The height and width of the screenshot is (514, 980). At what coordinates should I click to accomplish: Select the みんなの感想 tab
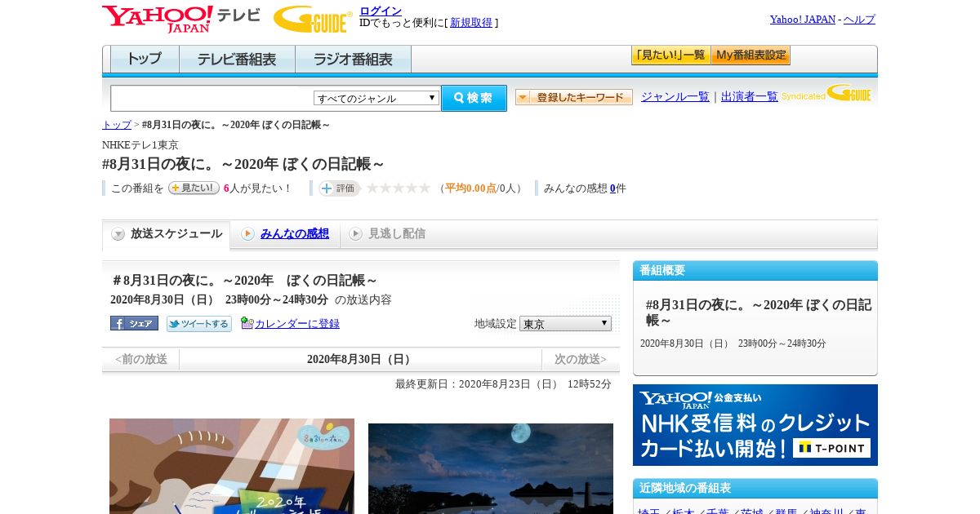click(285, 234)
